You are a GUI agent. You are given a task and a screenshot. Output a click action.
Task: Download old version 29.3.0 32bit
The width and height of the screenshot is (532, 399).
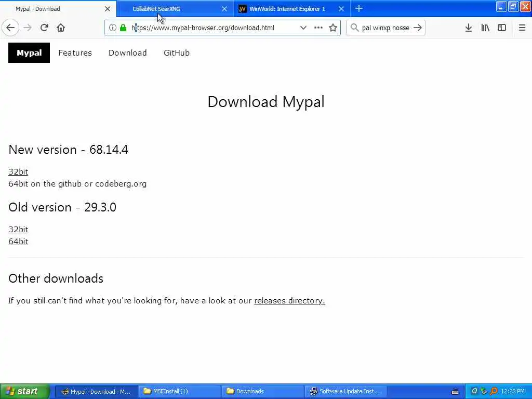pos(18,229)
